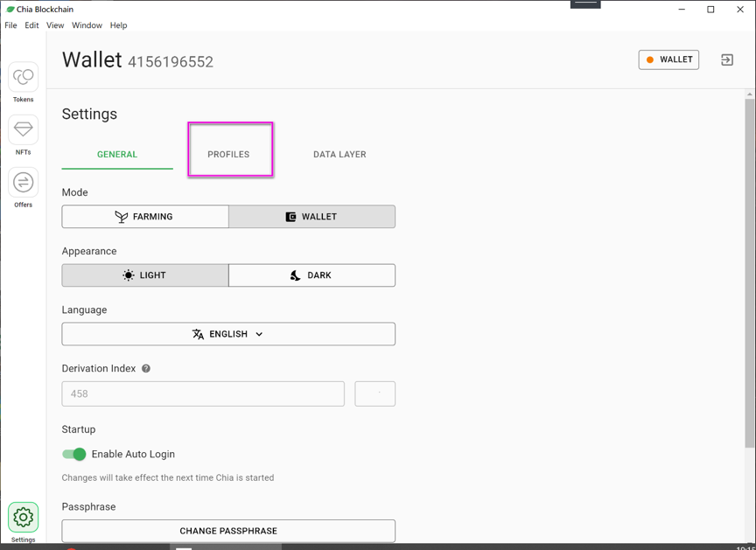Viewport: 756px width, 550px height.
Task: Click the scrollbar up arrow
Action: click(x=749, y=94)
